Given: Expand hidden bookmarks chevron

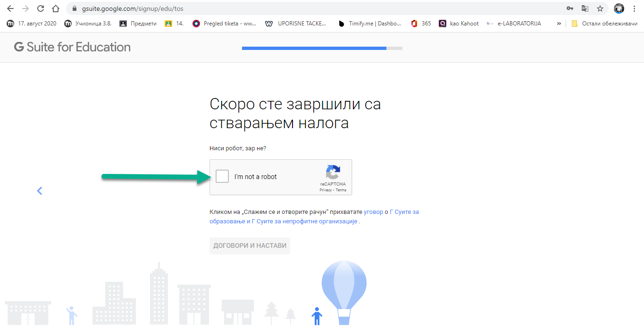Looking at the screenshot, I should coord(559,24).
